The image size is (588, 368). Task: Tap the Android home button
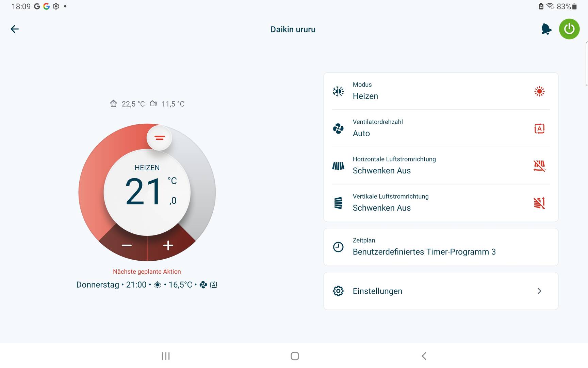(295, 356)
